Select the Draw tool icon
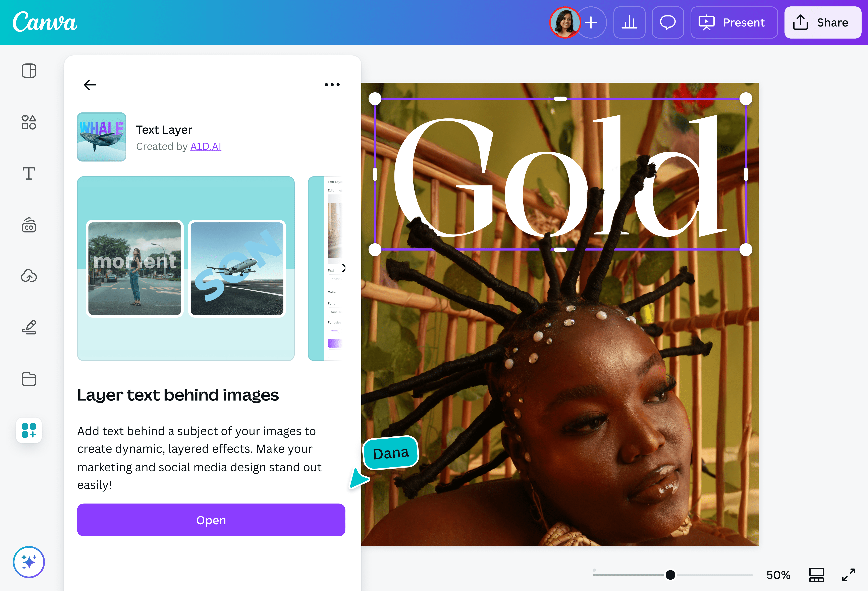Image resolution: width=868 pixels, height=591 pixels. click(29, 327)
